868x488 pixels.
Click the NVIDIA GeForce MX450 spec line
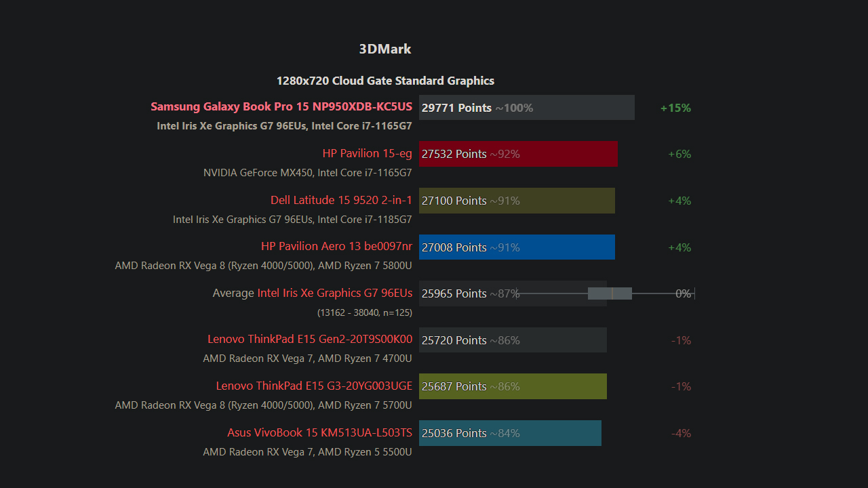coord(308,173)
